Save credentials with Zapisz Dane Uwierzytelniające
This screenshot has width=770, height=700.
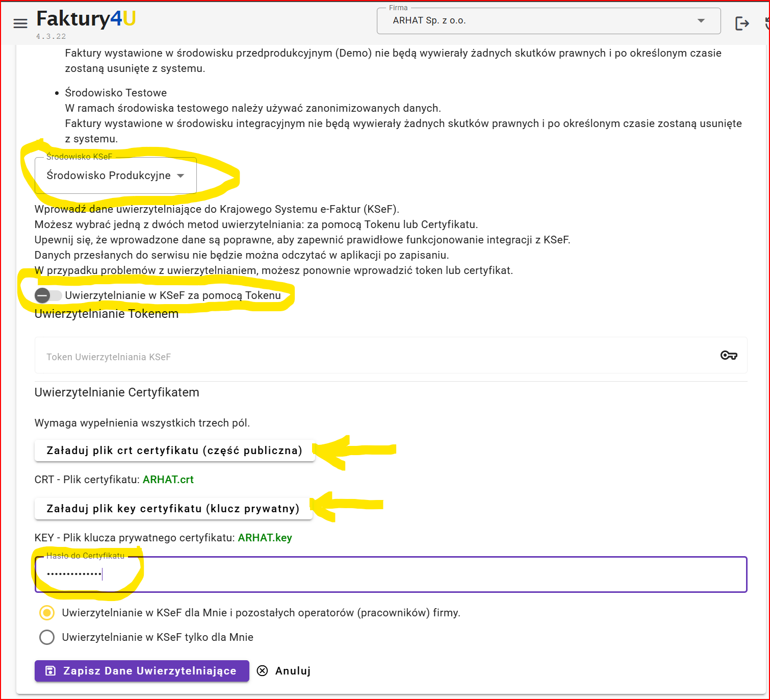click(x=142, y=671)
